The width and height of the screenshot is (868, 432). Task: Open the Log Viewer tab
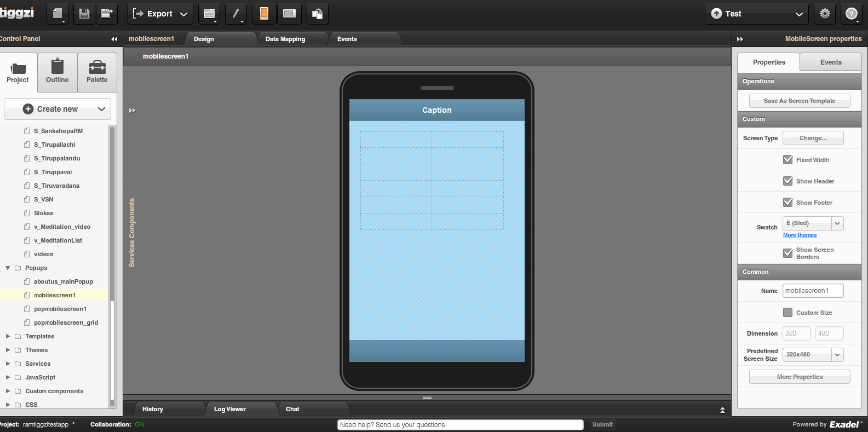(229, 409)
